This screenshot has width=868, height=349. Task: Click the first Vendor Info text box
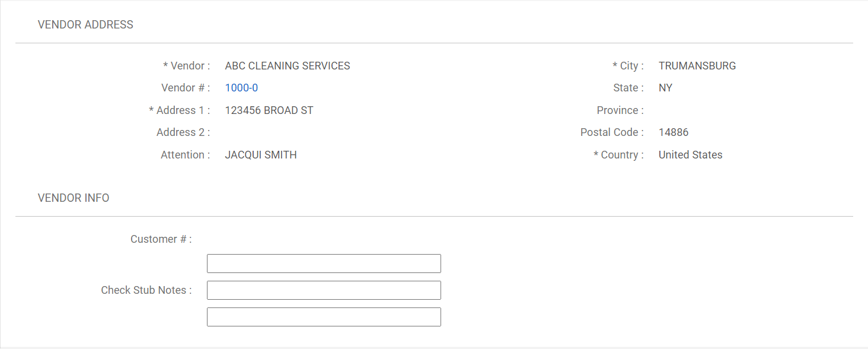click(324, 264)
